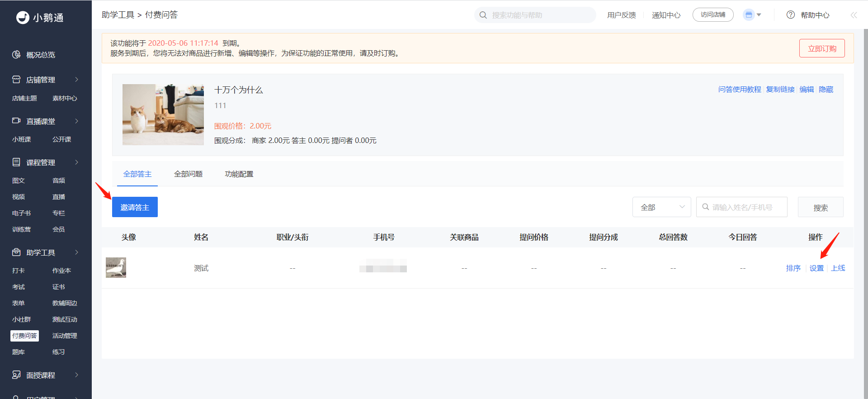Collapse panel with double chevron icon
The height and width of the screenshot is (399, 868).
854,15
